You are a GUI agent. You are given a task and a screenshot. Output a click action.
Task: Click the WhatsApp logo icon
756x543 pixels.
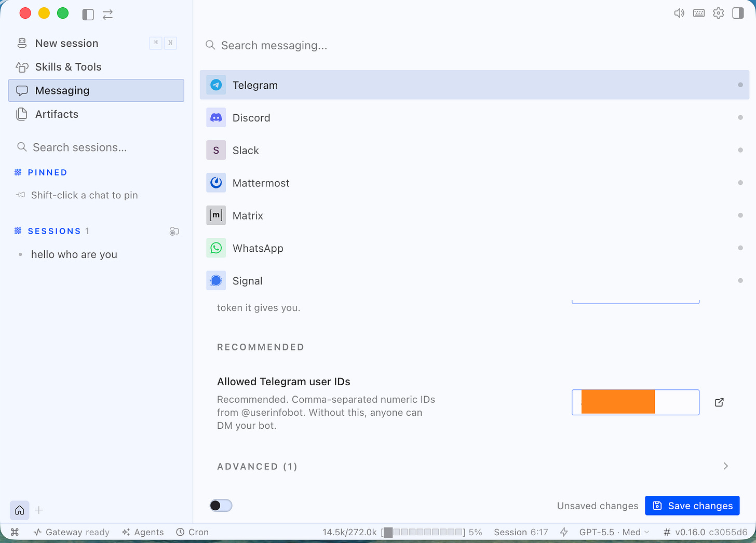coord(216,248)
